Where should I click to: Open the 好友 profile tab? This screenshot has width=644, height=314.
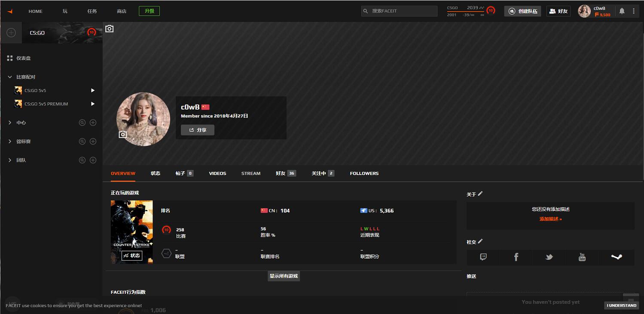tap(286, 173)
